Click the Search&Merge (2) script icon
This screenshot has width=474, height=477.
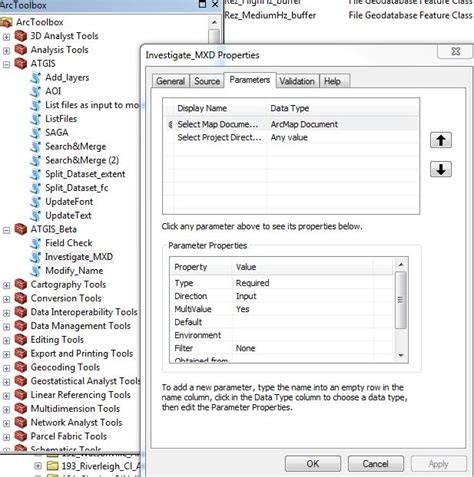pos(35,160)
